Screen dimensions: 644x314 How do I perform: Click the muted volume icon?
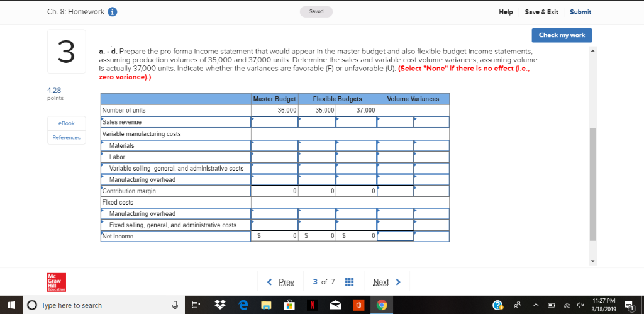pyautogui.click(x=582, y=305)
